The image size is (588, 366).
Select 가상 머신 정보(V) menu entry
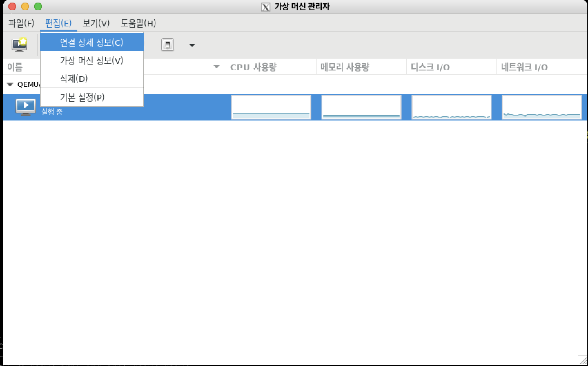(x=91, y=60)
